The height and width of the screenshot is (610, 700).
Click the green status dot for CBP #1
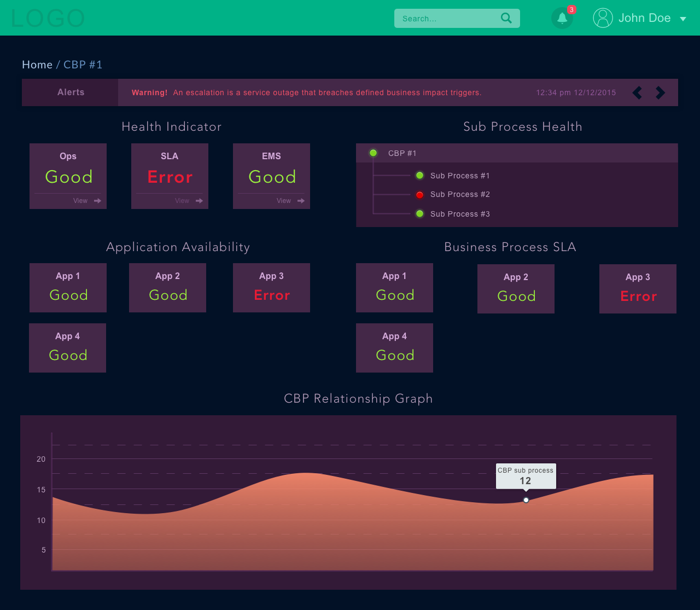tap(374, 153)
